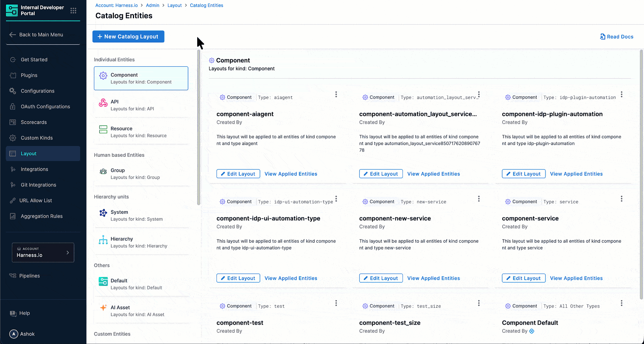The image size is (644, 344).
Task: Open kebab menu on component-new-service card
Action: [x=478, y=199]
